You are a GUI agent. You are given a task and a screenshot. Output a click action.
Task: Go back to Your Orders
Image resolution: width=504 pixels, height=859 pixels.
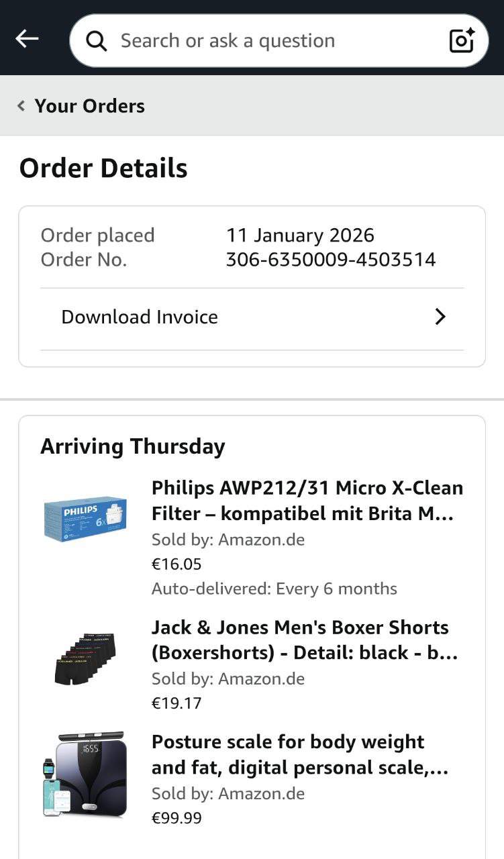pyautogui.click(x=89, y=106)
